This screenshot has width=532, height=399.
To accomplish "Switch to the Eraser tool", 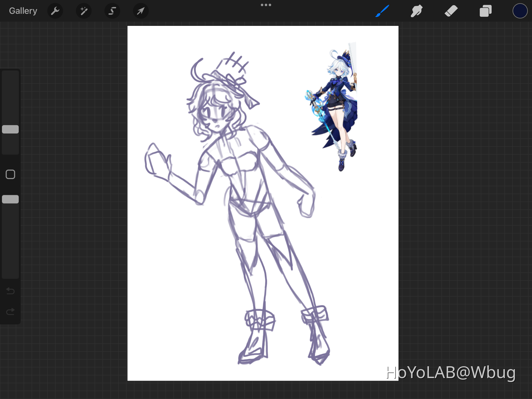I will (451, 11).
